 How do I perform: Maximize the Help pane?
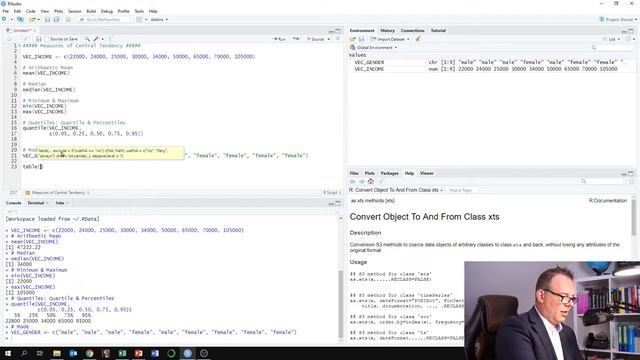tap(631, 173)
